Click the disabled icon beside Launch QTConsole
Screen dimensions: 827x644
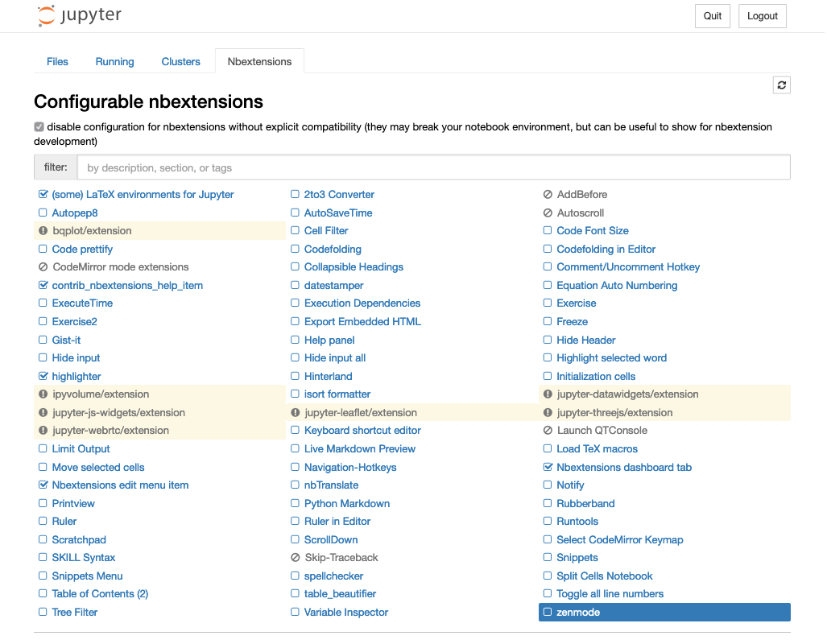pos(548,431)
